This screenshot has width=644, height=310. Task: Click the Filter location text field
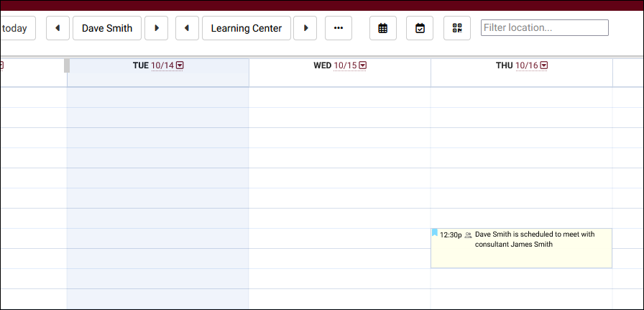pos(544,28)
